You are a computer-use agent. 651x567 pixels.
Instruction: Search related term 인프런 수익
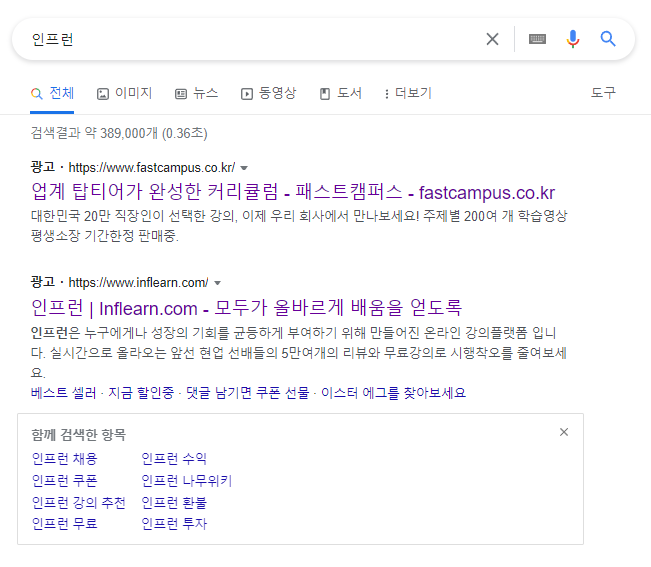(x=174, y=459)
